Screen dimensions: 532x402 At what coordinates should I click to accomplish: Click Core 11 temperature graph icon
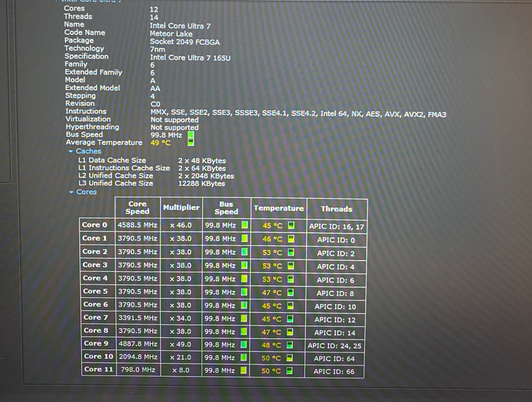tap(289, 371)
